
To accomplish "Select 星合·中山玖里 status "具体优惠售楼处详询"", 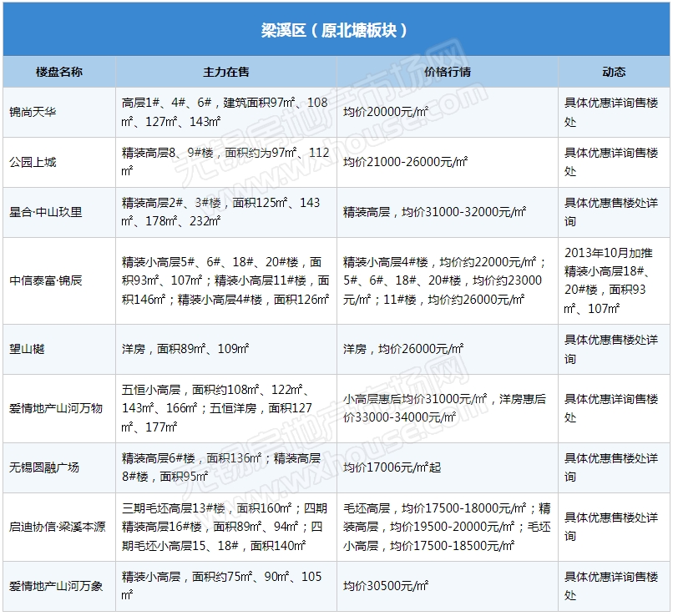I will [611, 211].
